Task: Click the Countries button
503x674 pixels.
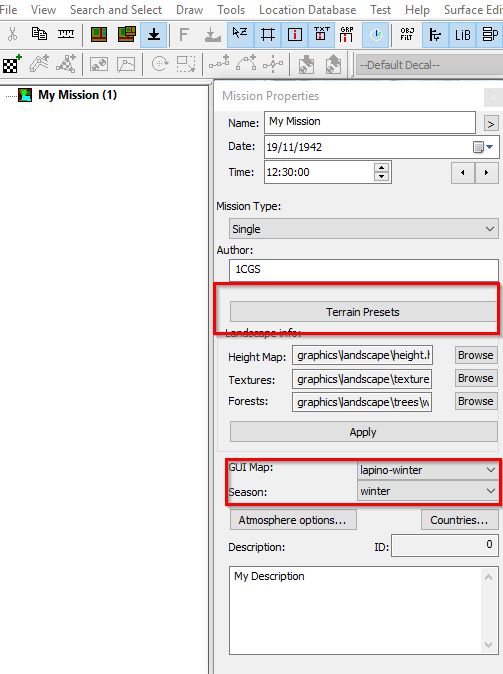Action: click(x=459, y=520)
